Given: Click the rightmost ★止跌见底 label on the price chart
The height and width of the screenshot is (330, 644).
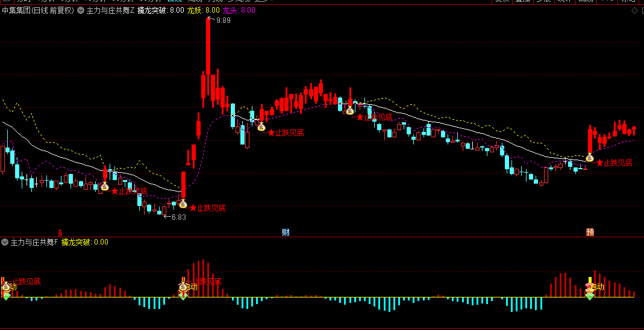Looking at the screenshot, I should 614,163.
